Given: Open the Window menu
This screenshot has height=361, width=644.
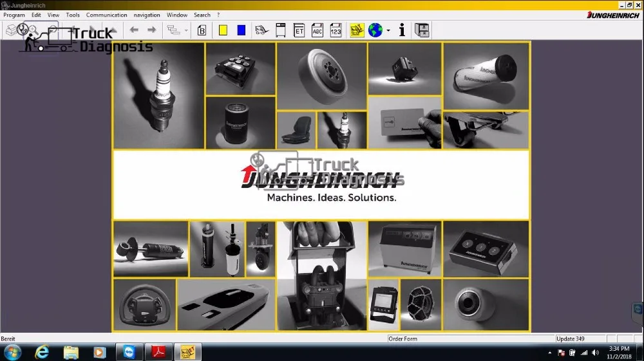Looking at the screenshot, I should point(177,15).
